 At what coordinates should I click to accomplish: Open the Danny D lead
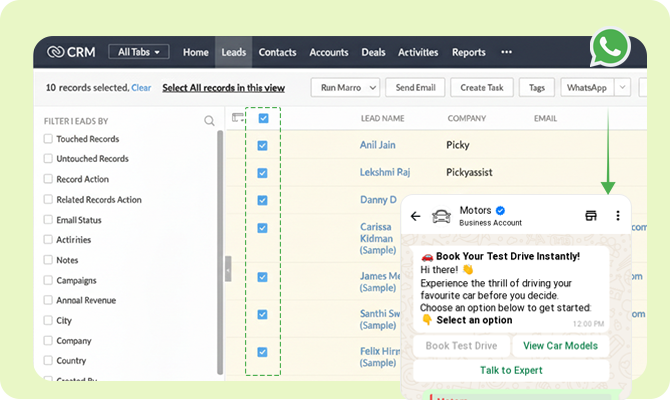(379, 200)
